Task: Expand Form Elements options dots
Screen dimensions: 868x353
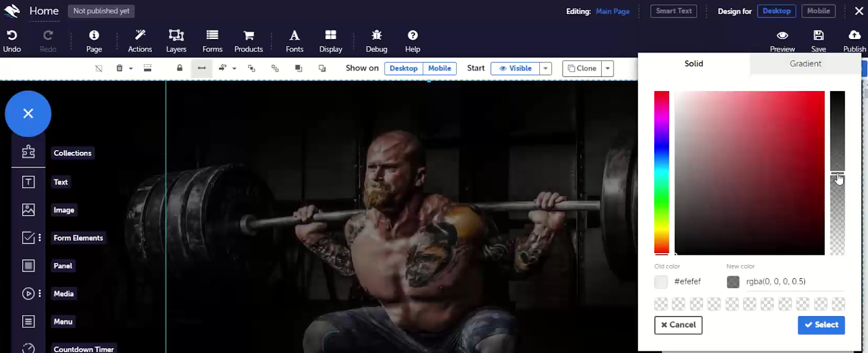Action: [40, 238]
